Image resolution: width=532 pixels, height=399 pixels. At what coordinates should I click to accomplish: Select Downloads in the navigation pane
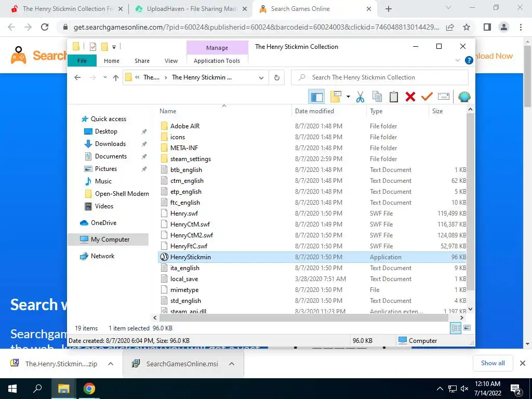(x=110, y=144)
